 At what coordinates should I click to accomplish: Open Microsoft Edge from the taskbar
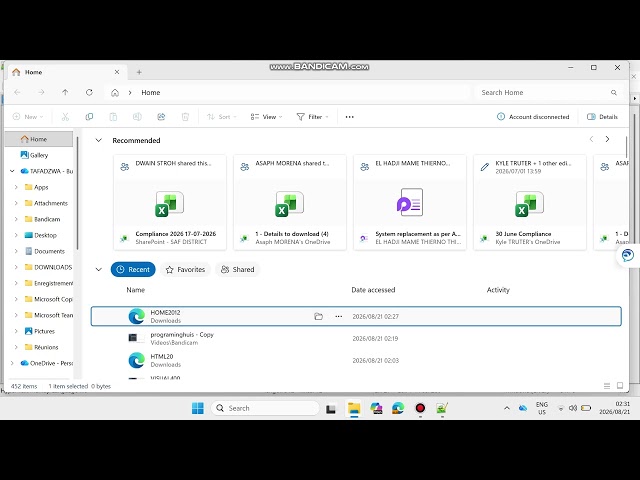click(398, 408)
